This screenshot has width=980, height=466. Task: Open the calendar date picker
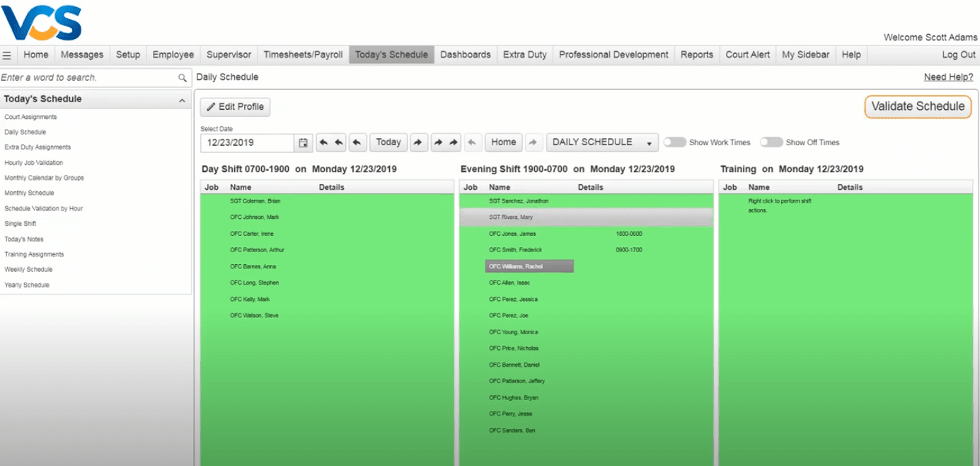coord(303,142)
